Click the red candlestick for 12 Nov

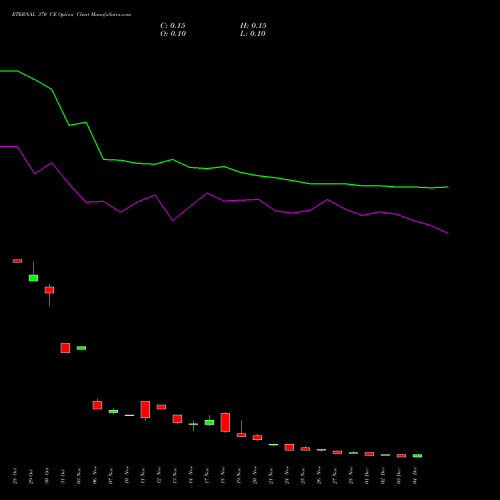point(161,407)
